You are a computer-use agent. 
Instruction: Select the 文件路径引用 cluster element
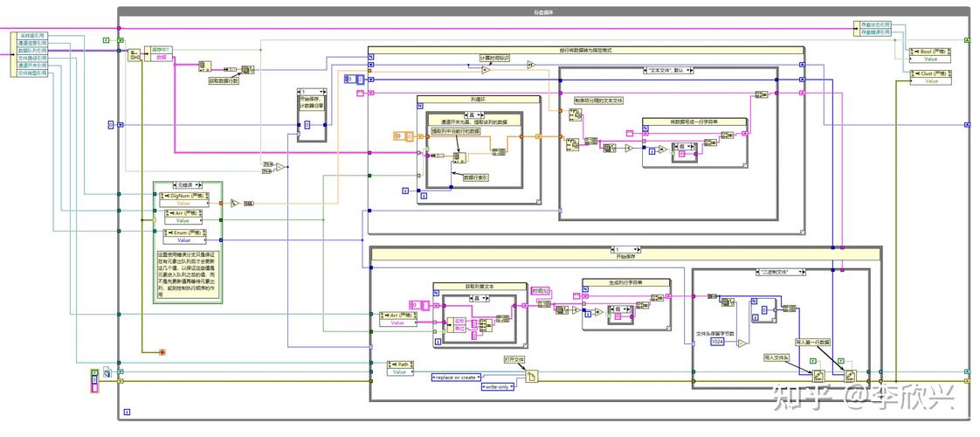click(32, 59)
